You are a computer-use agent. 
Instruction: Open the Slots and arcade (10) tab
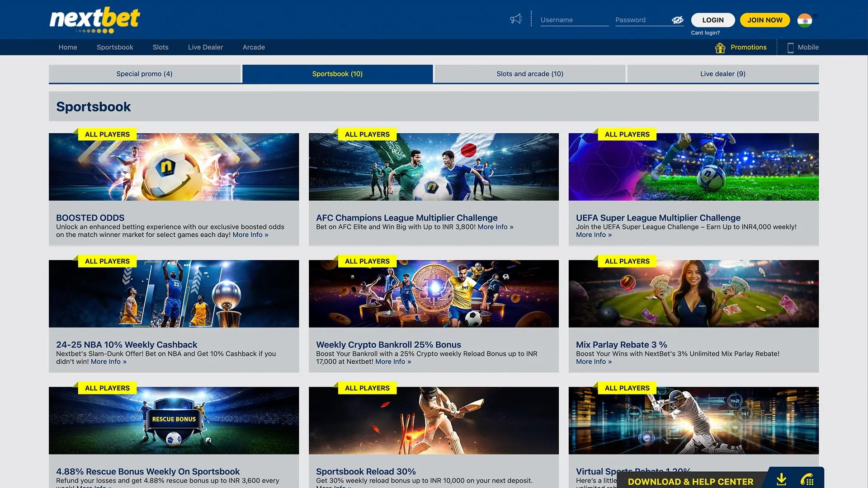(529, 74)
